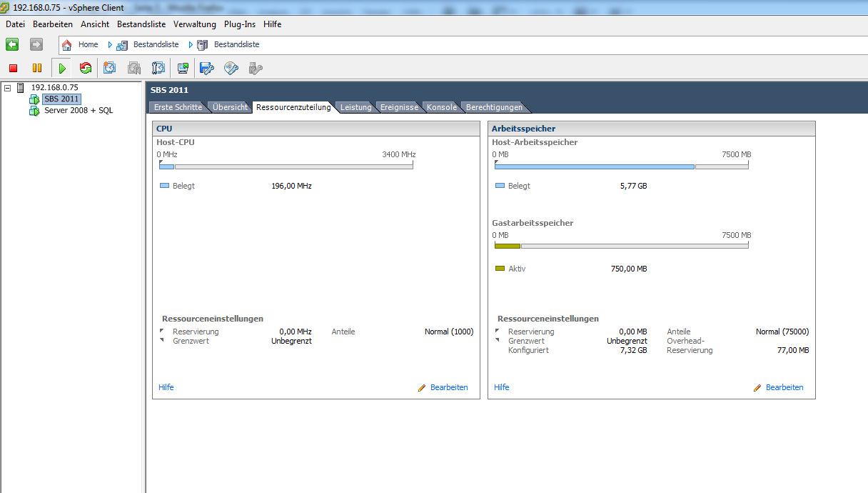Open the Ansicht menu
Screen dimensions: 868x493
(x=95, y=24)
